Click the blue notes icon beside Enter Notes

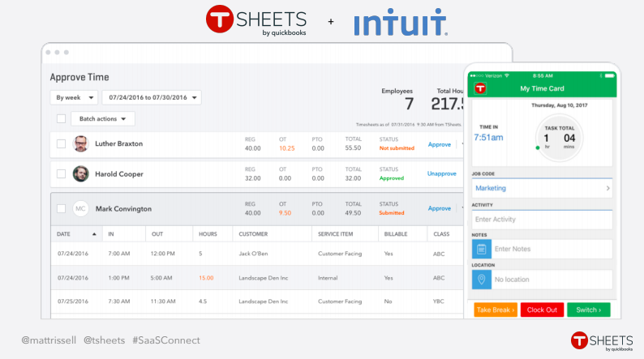(481, 249)
